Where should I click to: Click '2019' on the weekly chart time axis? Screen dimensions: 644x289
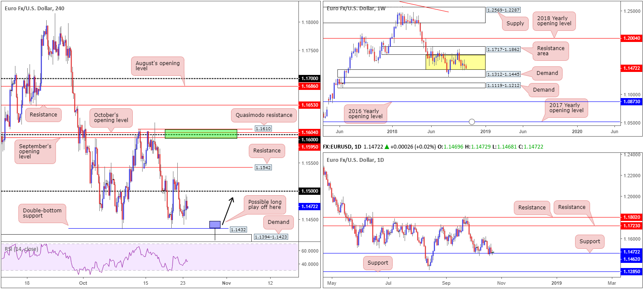(485, 132)
